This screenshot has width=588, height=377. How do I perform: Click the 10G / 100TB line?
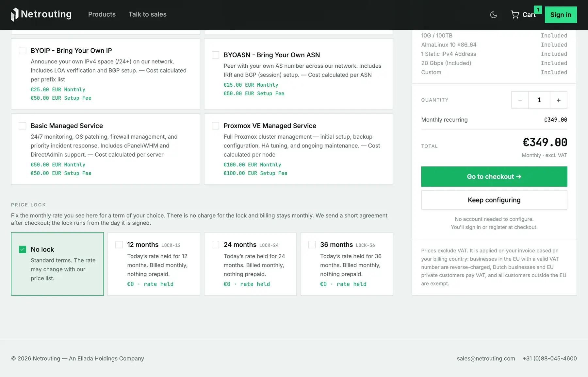(494, 36)
